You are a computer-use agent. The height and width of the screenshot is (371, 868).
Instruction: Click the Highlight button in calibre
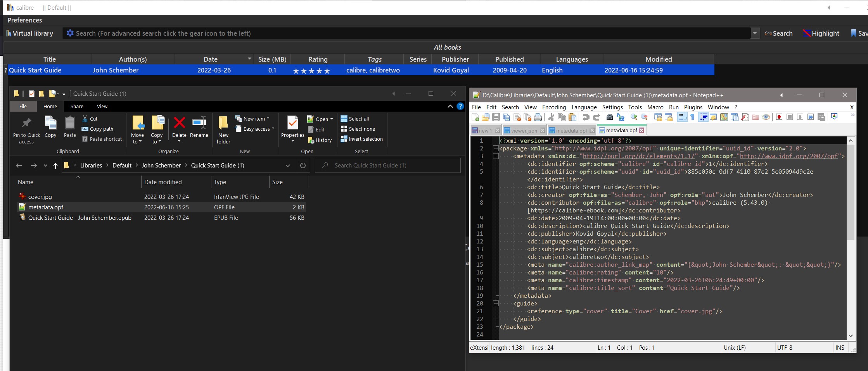[821, 33]
